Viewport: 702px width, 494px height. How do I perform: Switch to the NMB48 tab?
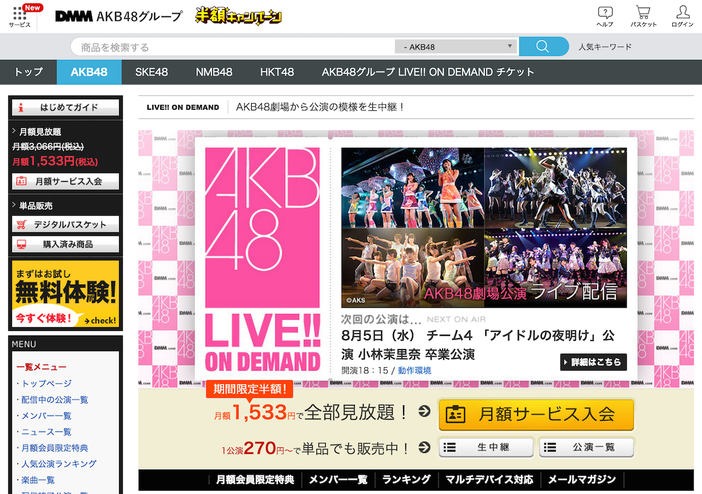coord(214,72)
